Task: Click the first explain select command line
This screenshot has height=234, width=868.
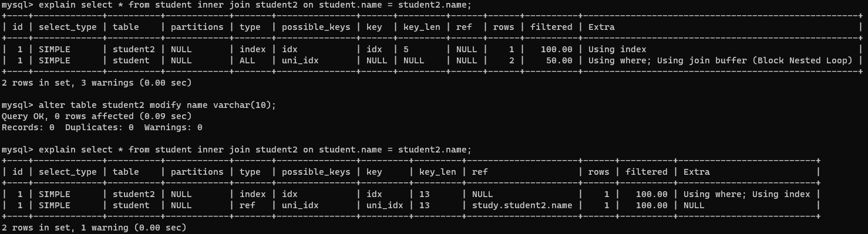Action: 236,5
